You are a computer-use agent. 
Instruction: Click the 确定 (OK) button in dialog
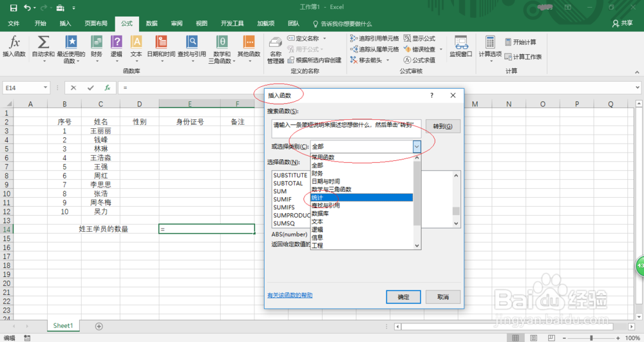click(x=403, y=297)
